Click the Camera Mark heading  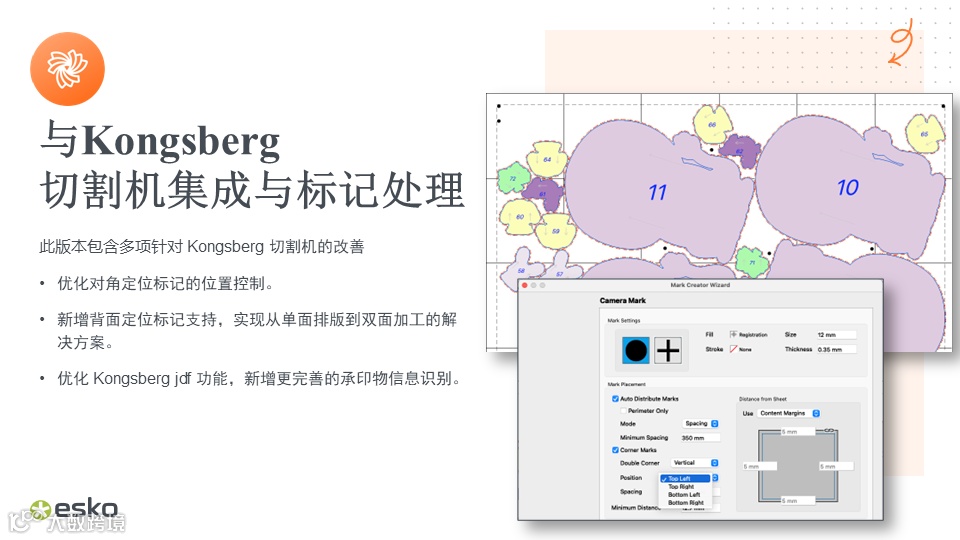tap(623, 301)
